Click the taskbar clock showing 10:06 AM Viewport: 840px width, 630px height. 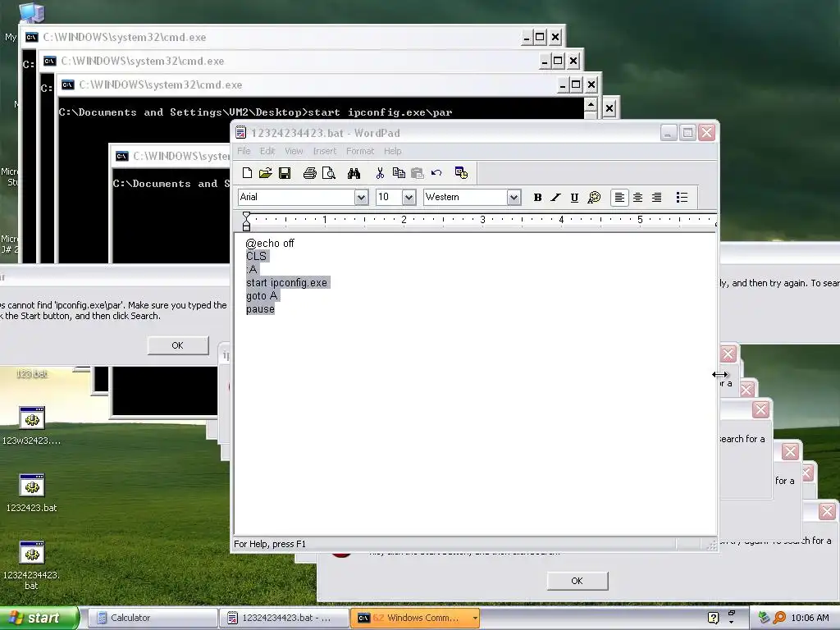coord(810,618)
